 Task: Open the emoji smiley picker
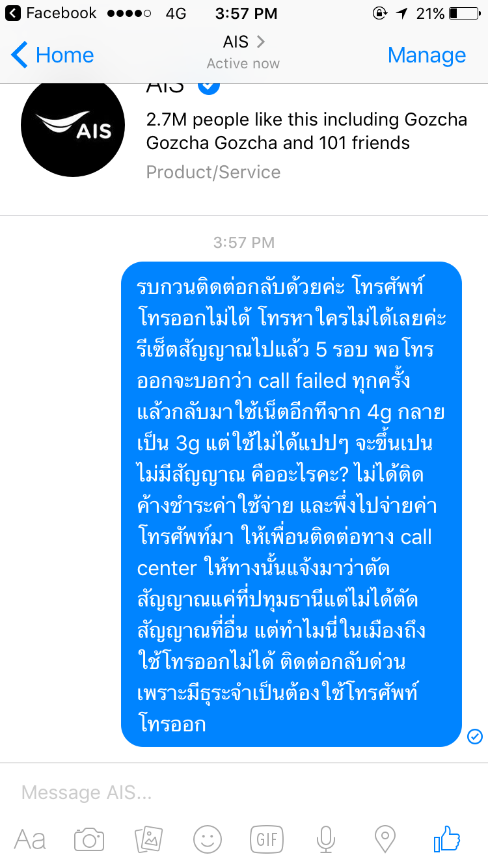point(208,839)
